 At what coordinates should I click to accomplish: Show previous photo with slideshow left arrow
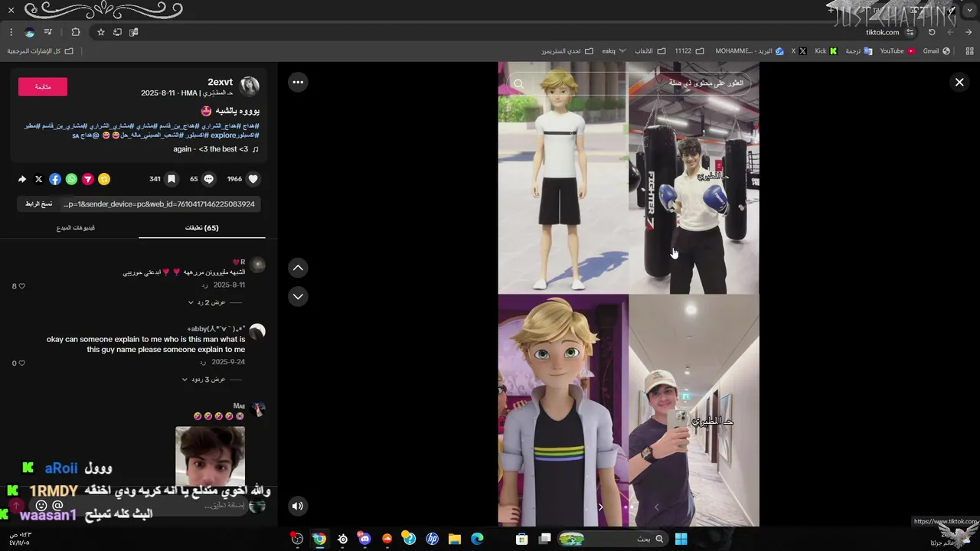pyautogui.click(x=657, y=507)
